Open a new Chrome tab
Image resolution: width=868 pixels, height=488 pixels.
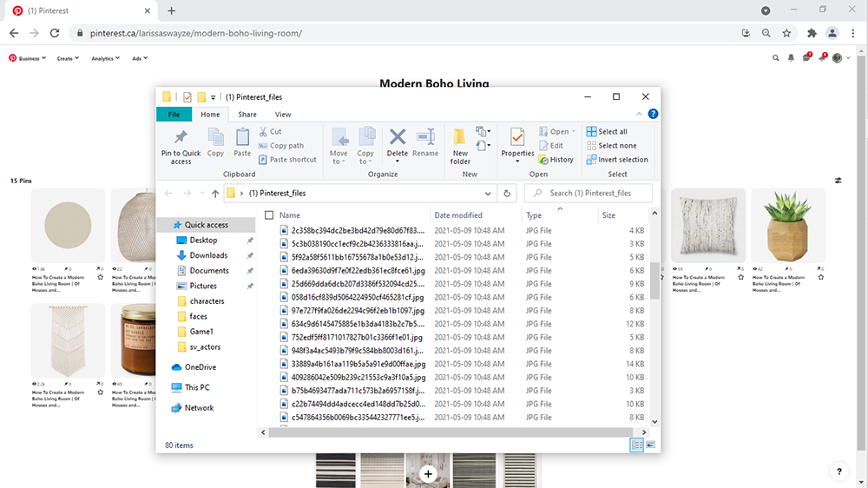pos(172,10)
